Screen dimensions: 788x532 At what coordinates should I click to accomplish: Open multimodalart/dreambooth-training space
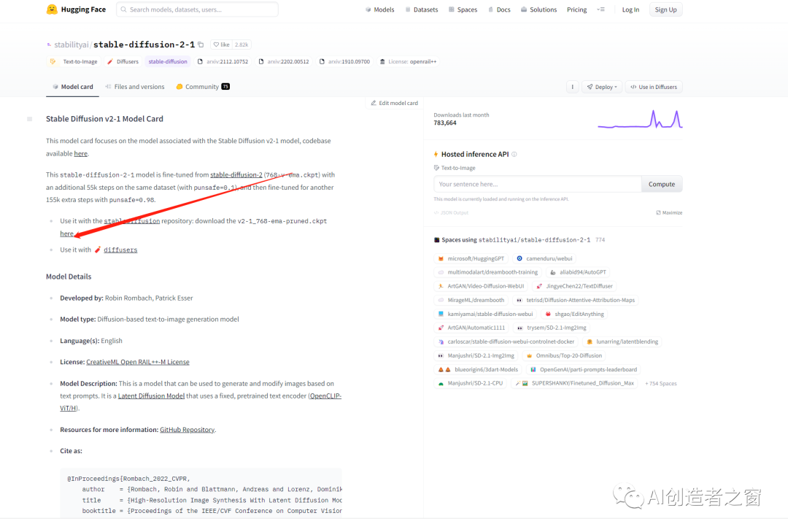[x=487, y=272]
